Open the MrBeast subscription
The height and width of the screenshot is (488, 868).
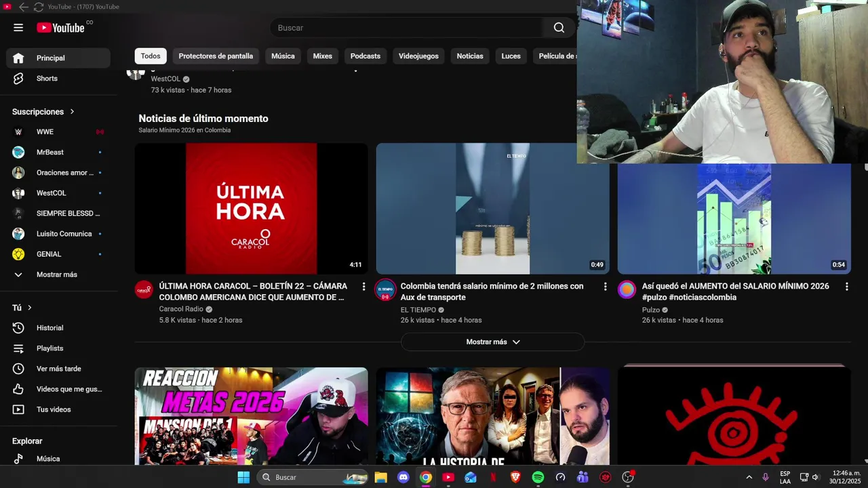58,152
